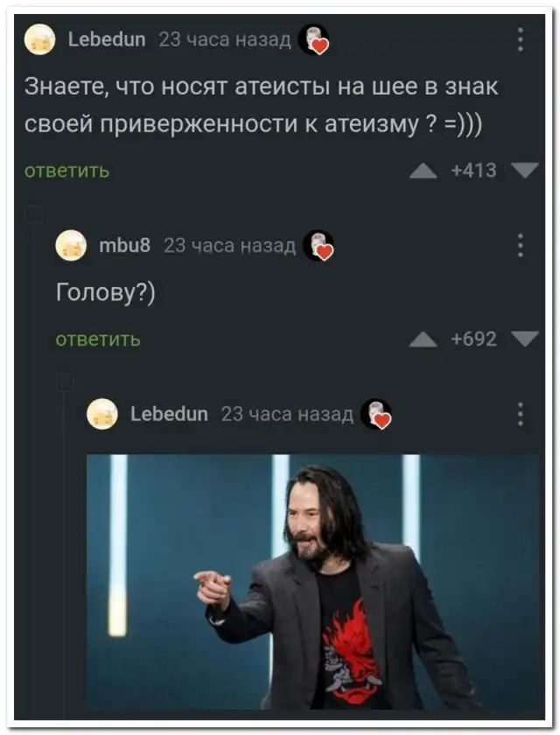560x735 pixels.
Task: Click the heart badge on bottom Lebedun comment
Action: coord(376,414)
